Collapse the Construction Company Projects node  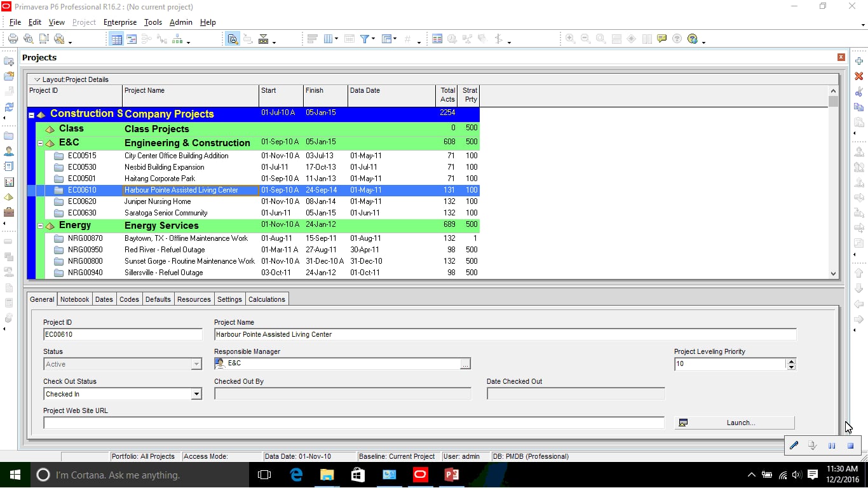pyautogui.click(x=31, y=115)
